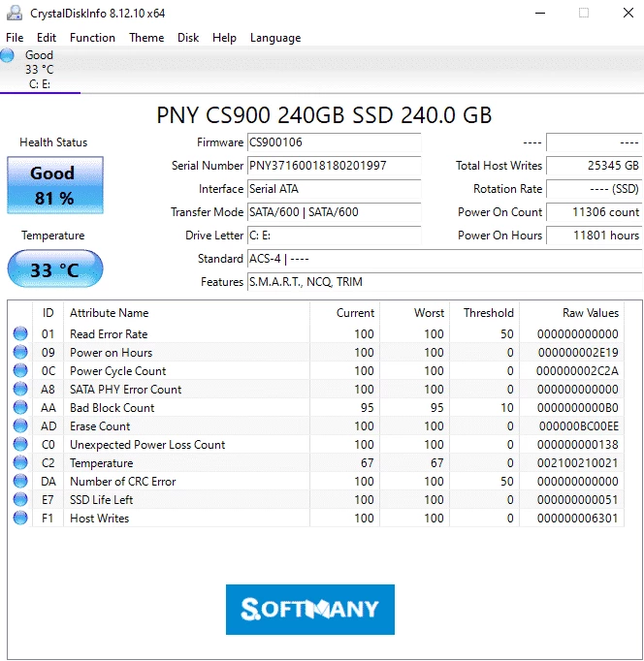Click the Temperature attribute status orb
The image size is (644, 661).
20,463
